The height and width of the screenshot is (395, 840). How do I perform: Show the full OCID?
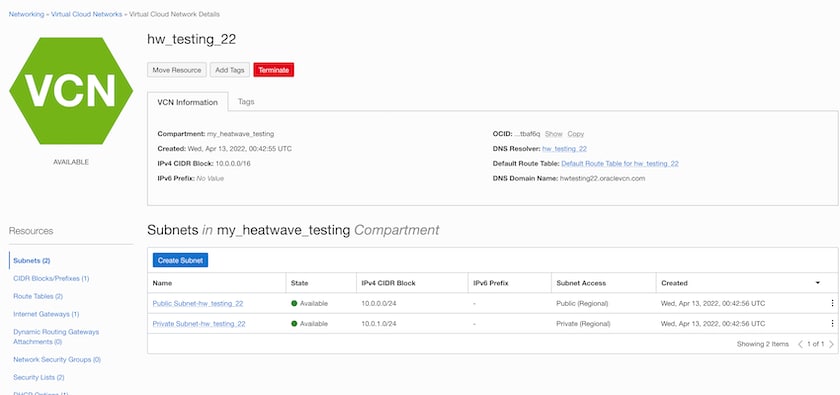coord(554,134)
